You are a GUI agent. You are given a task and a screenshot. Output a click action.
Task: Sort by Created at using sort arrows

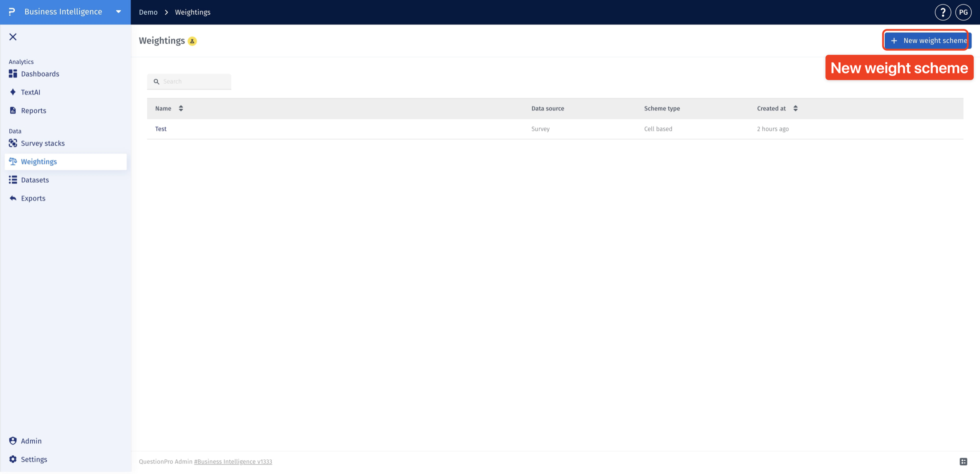(x=795, y=108)
